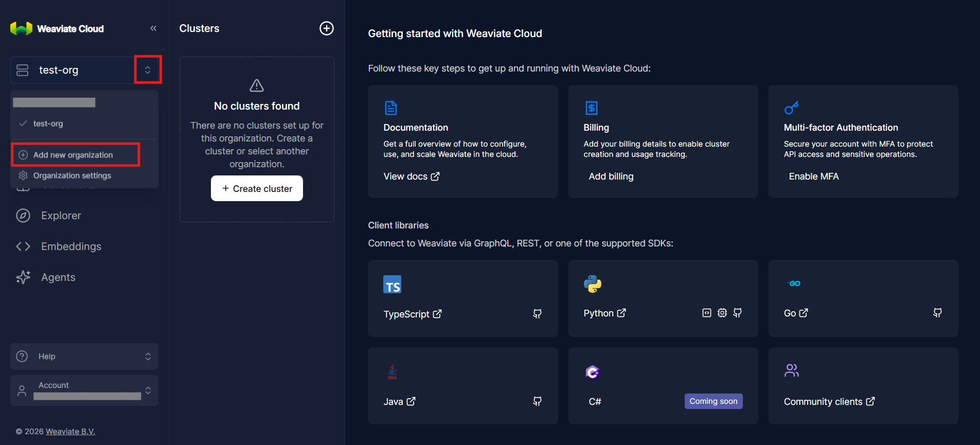
Task: Expand the test-org organization selector
Action: [x=148, y=70]
